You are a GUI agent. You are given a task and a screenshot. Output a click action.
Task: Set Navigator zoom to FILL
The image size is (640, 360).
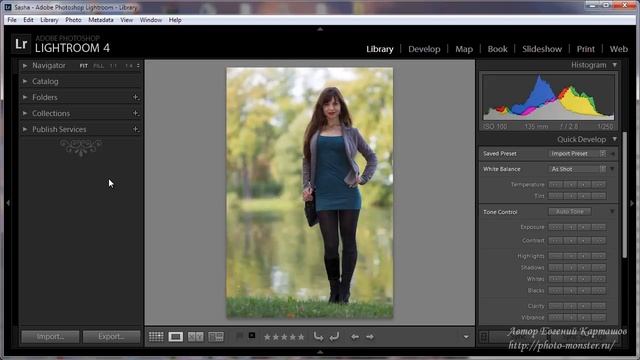pos(98,66)
